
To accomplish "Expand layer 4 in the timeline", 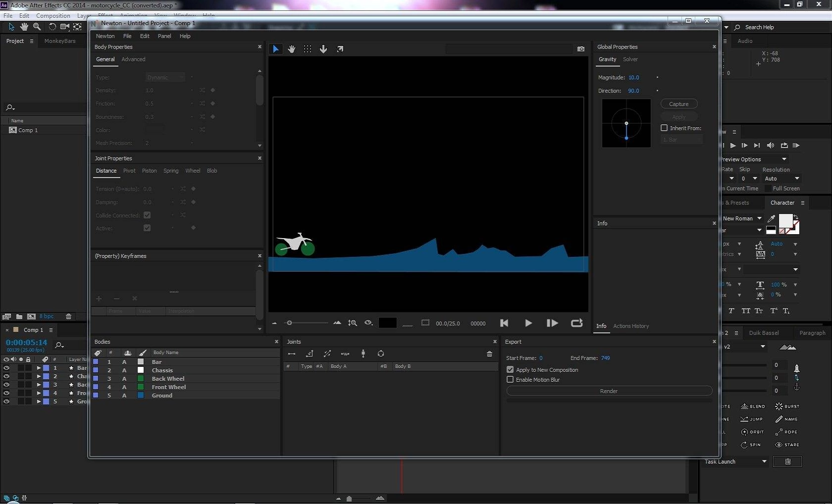I will (x=39, y=393).
